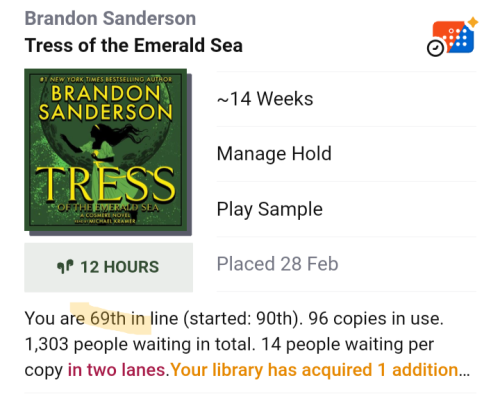Open the 'in two lanes' link
Image resolution: width=500 pixels, height=401 pixels.
(116, 370)
